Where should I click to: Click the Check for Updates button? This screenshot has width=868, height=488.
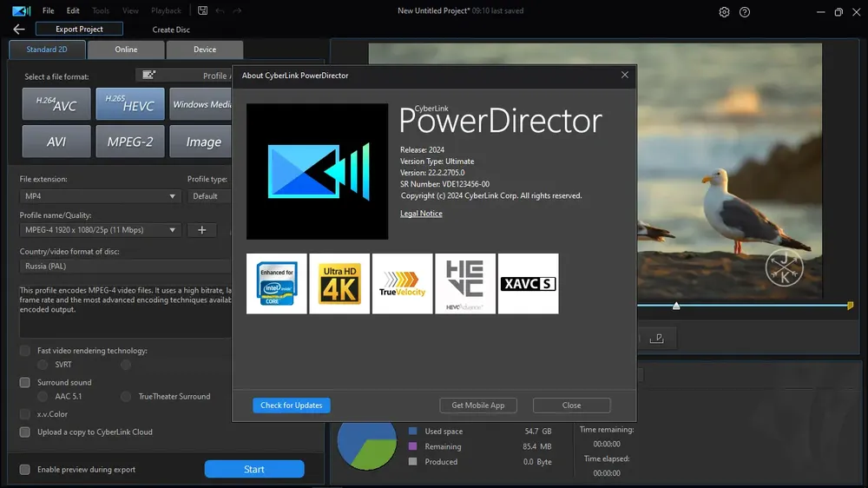click(292, 406)
